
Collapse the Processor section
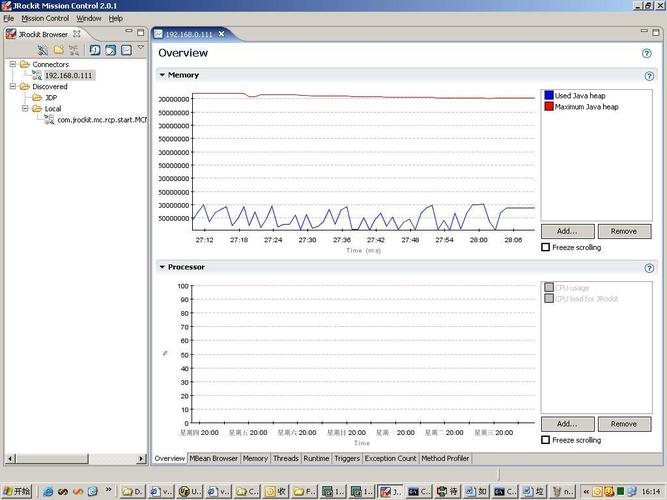162,267
